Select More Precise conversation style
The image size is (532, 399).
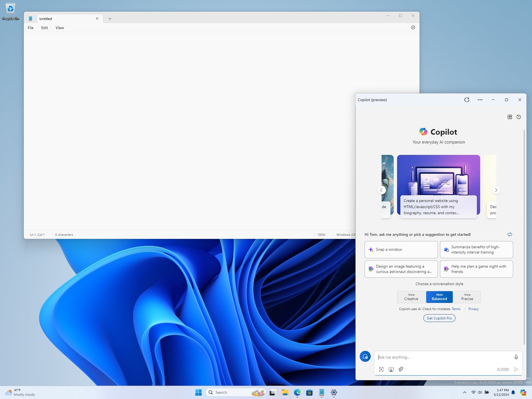[467, 297]
